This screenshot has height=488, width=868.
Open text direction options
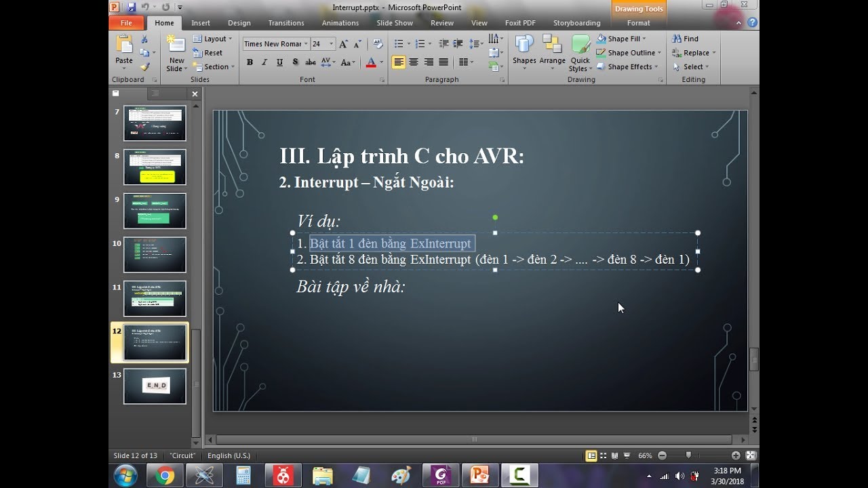point(496,39)
